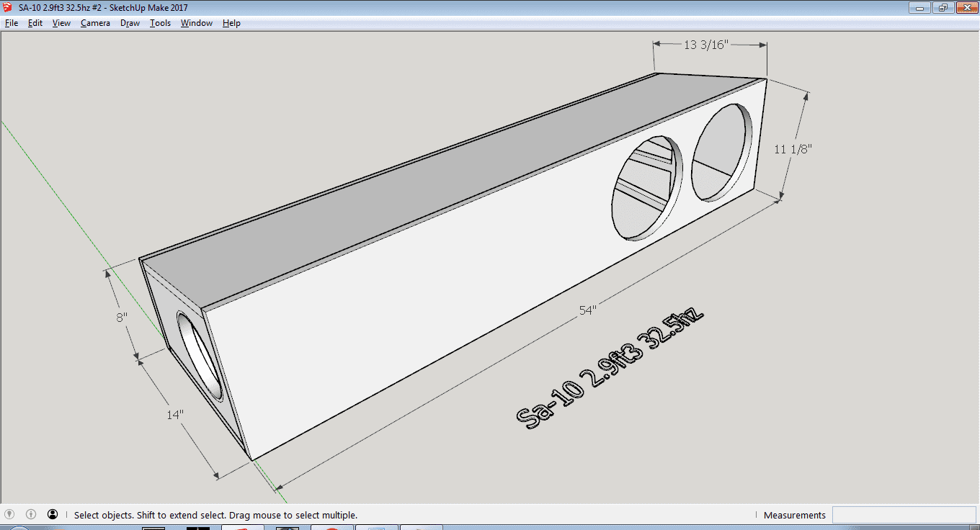Click the "Measurements" label in status bar

point(795,515)
